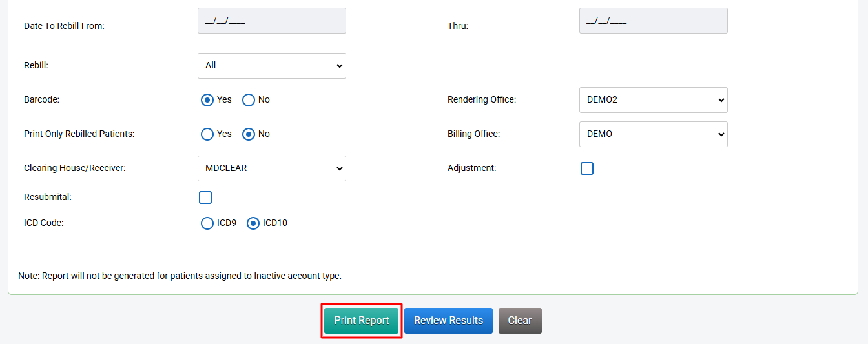The height and width of the screenshot is (344, 868).
Task: Select the ICD10 radio option
Action: click(x=253, y=223)
